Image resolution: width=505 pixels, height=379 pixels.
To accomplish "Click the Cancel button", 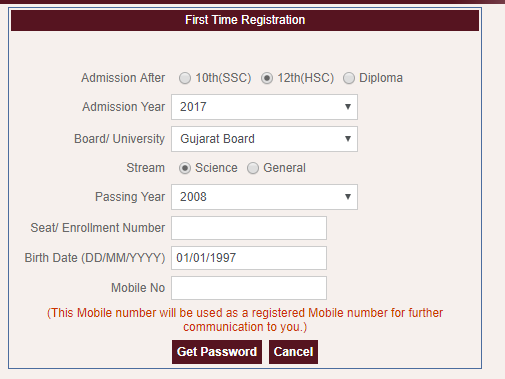I will coord(293,352).
